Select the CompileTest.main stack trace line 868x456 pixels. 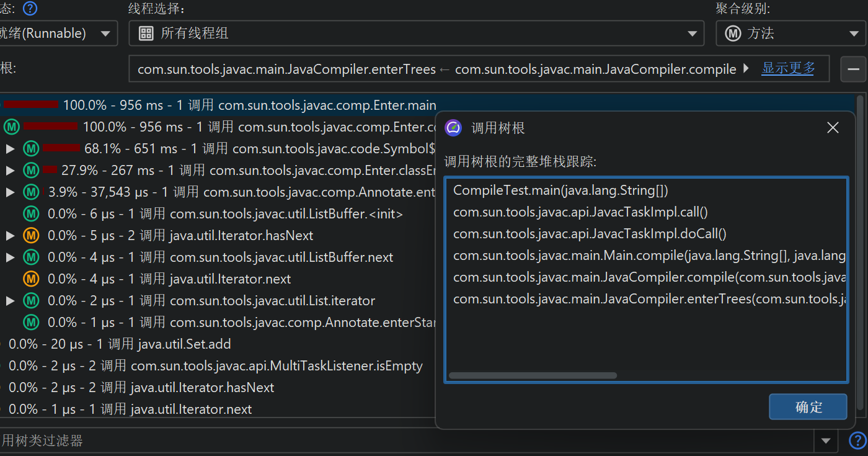click(x=560, y=190)
